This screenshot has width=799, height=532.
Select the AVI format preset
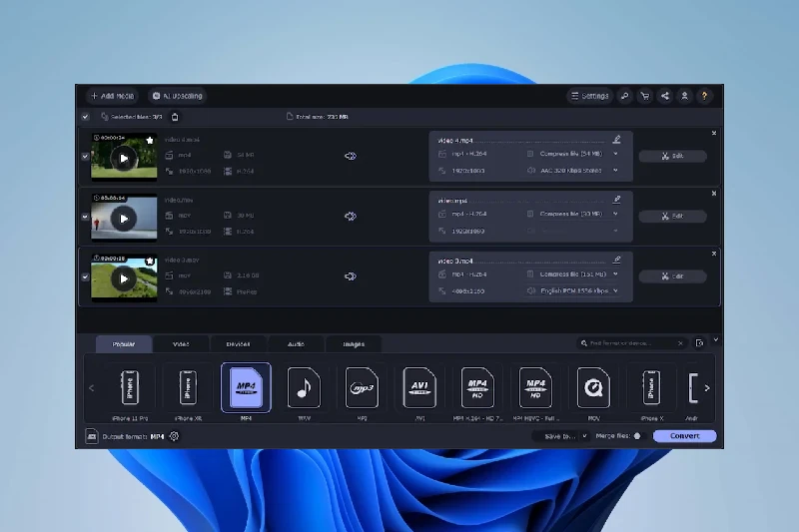point(419,392)
